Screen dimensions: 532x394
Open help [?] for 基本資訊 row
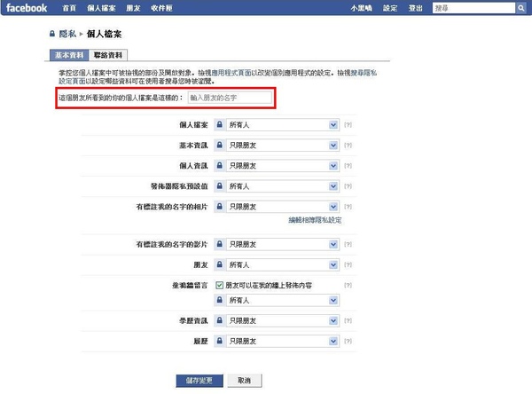[348, 145]
